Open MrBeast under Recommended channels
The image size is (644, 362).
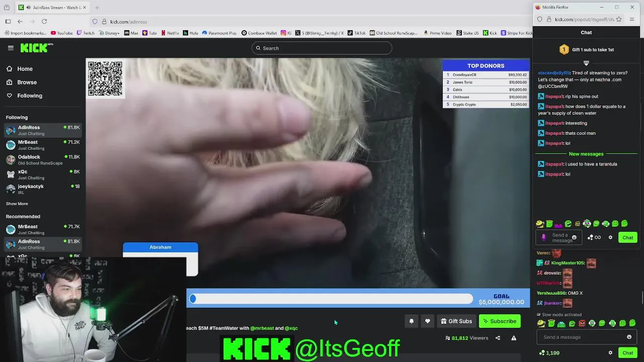tap(43, 229)
